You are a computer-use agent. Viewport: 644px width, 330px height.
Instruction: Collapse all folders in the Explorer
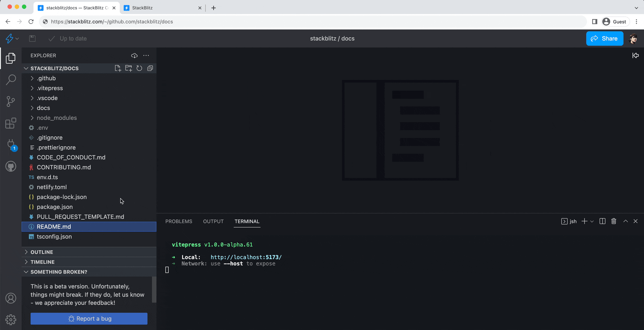[150, 68]
